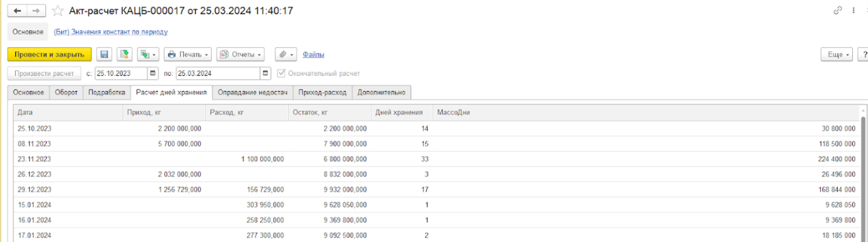Screen dimensions: 868x242
Task: Click the Дней хранения column header
Action: (x=402, y=112)
